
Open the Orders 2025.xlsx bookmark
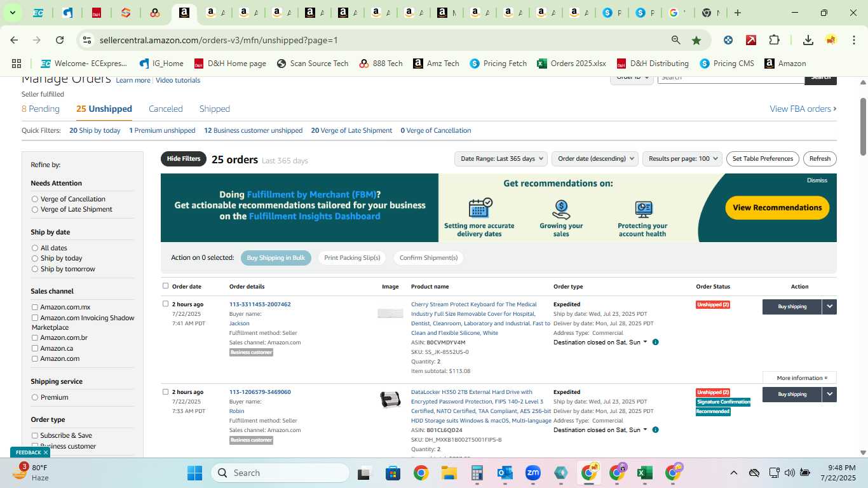tap(571, 64)
